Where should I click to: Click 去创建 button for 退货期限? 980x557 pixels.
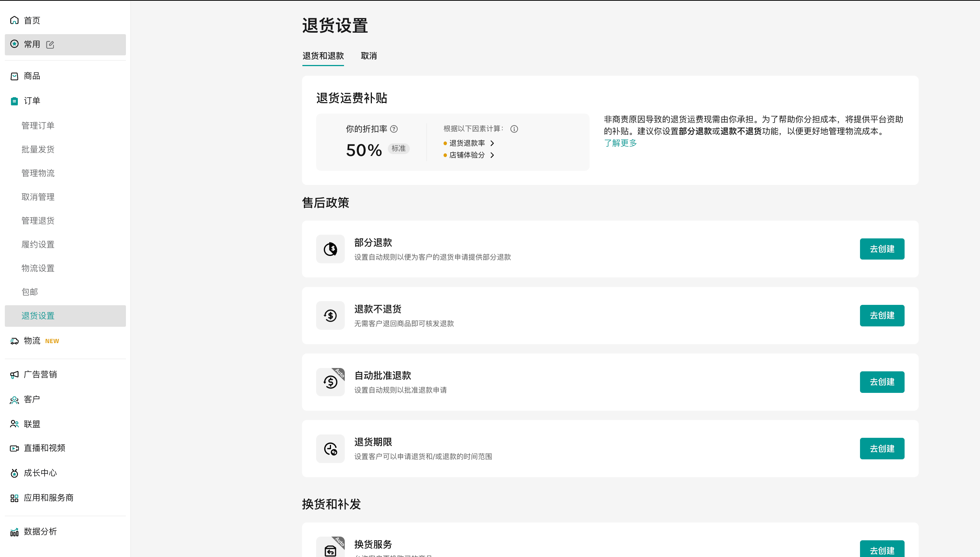coord(882,449)
